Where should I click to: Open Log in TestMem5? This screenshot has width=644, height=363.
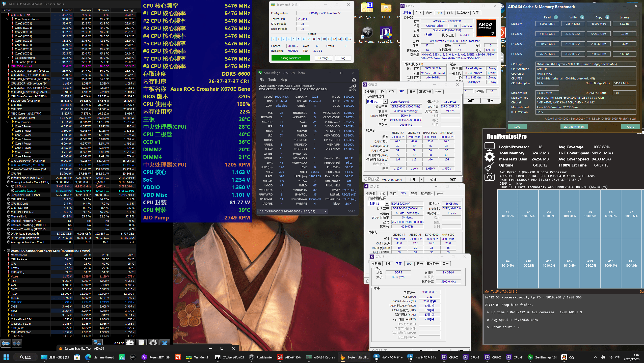[x=343, y=58]
